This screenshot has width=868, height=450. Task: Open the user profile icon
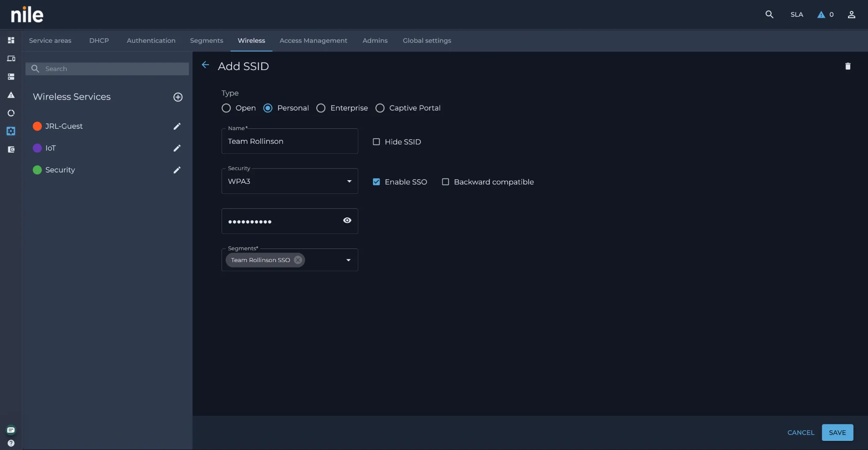click(x=852, y=15)
